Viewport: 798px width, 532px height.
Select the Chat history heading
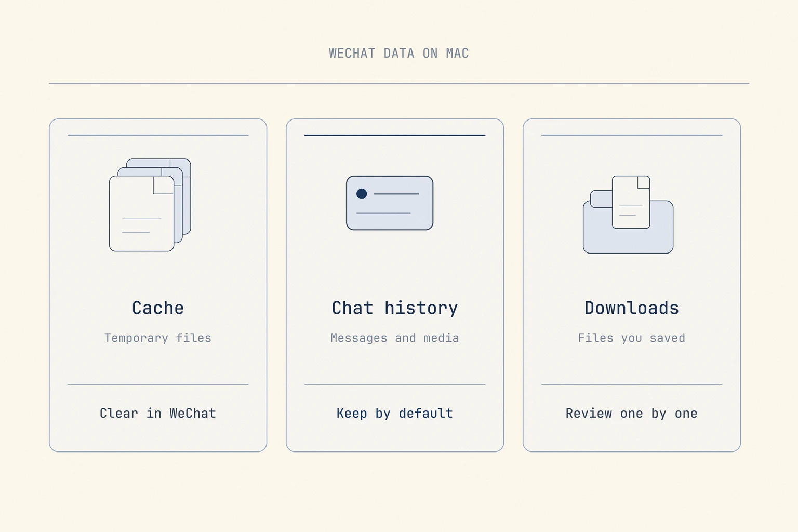[395, 308]
